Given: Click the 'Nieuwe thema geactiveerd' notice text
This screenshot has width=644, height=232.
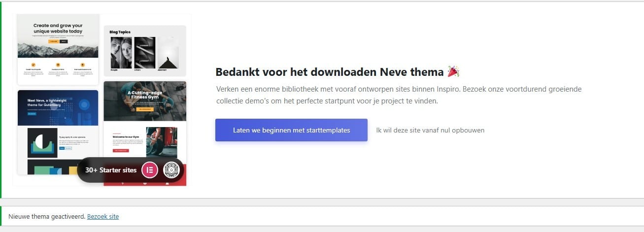Looking at the screenshot, I should tap(47, 217).
